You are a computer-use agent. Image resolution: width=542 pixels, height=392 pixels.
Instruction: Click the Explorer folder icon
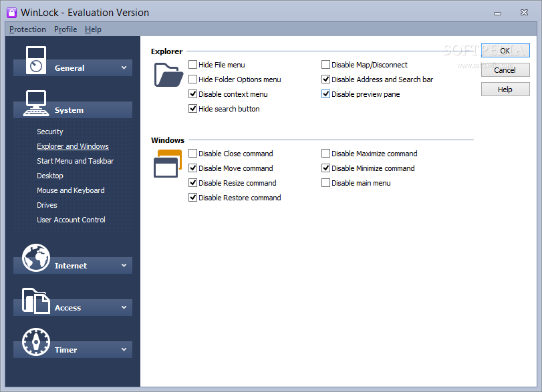pyautogui.click(x=168, y=75)
